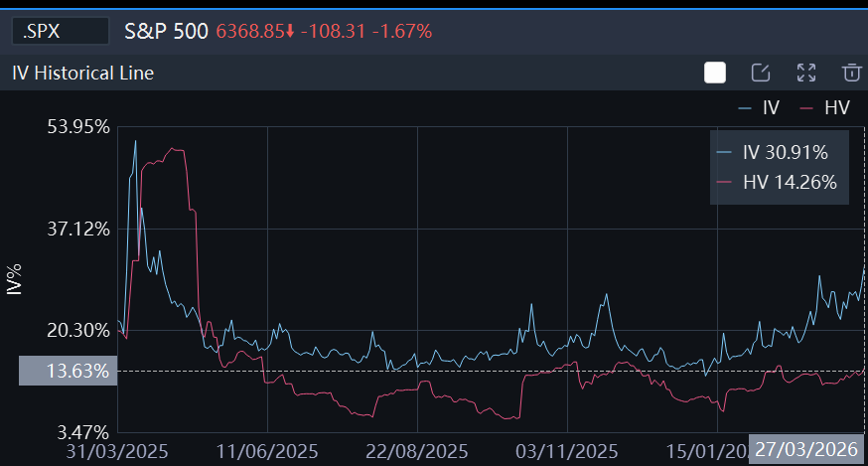The width and height of the screenshot is (868, 466).
Task: Open the export/share chart icon
Action: [761, 73]
